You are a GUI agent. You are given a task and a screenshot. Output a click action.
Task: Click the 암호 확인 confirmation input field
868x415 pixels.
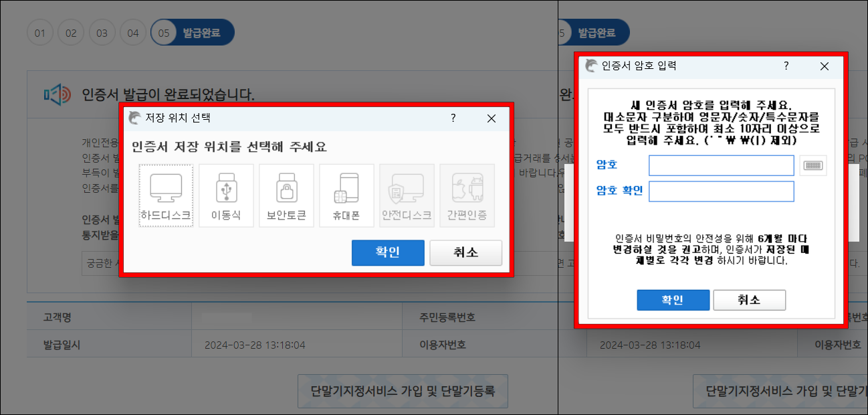click(x=721, y=191)
